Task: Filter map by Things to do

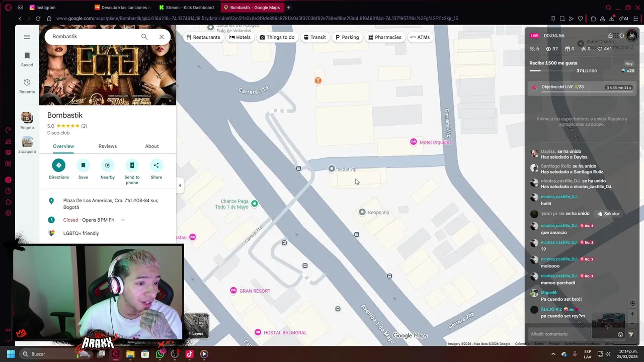Action: 277,37
